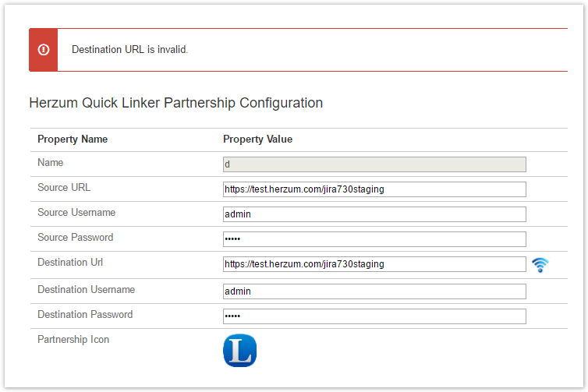Click the Destination Password field

(x=374, y=316)
